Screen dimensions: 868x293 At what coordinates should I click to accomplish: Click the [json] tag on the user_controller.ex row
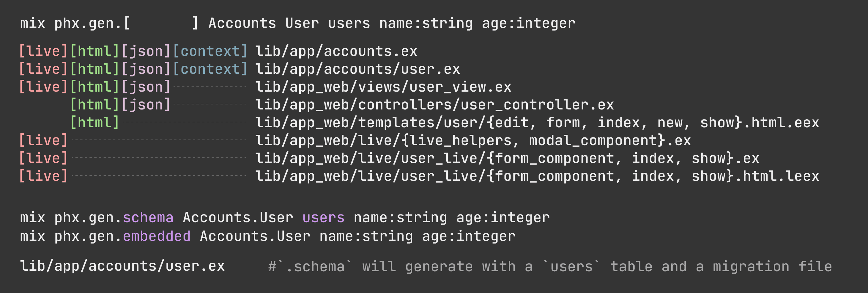click(146, 104)
